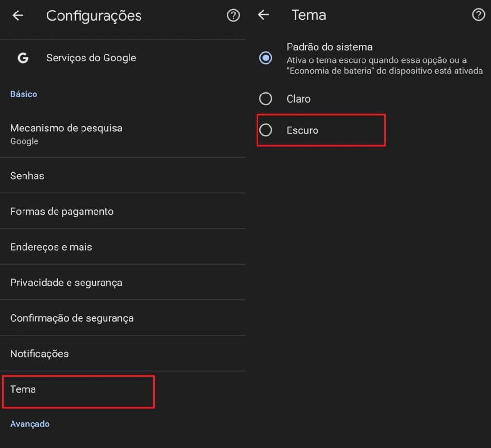Viewport: 491px width, 448px height.
Task: Open the Notificações settings
Action: pyautogui.click(x=122, y=354)
